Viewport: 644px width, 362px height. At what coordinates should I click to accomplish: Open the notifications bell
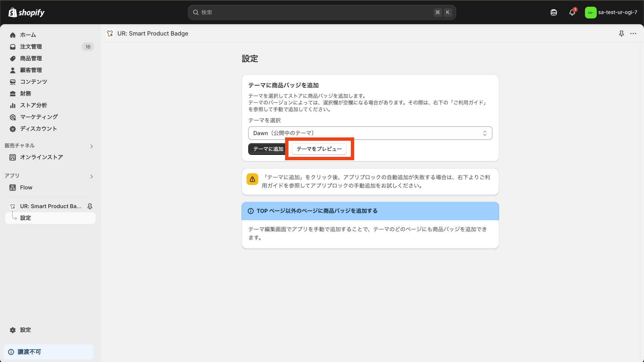click(x=572, y=12)
